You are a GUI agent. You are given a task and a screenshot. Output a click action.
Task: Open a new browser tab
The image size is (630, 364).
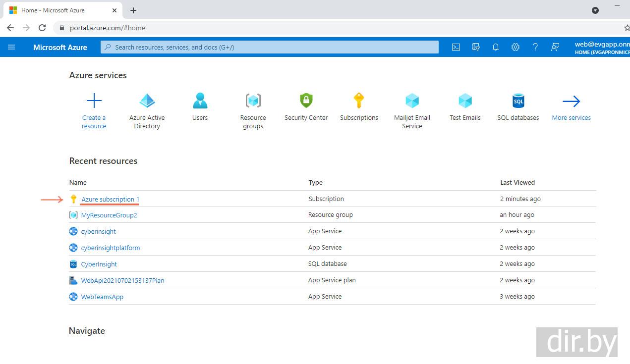[133, 10]
